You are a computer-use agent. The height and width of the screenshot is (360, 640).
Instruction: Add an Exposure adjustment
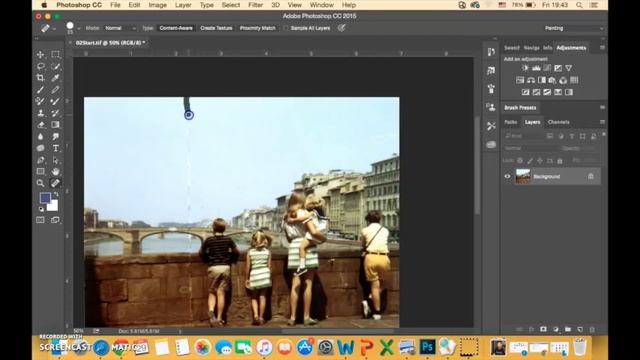558,68
